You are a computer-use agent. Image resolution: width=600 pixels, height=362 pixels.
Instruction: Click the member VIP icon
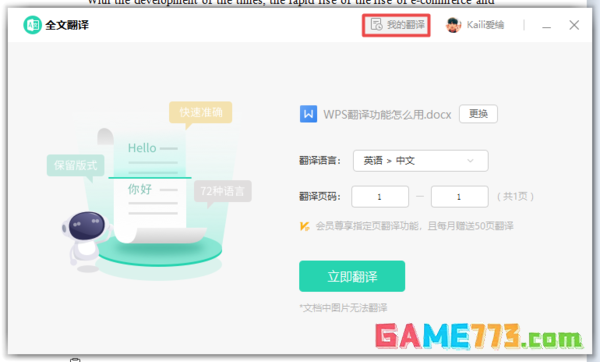(305, 226)
